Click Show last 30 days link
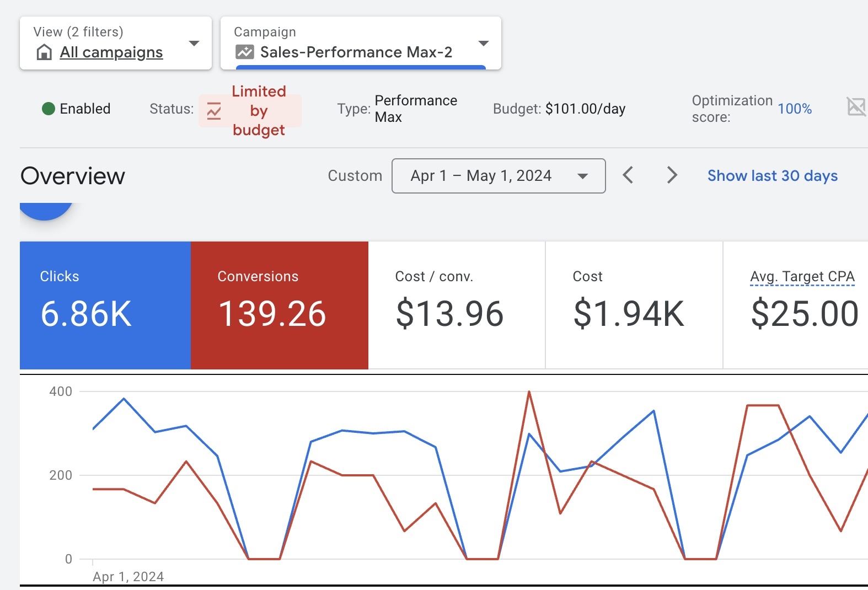This screenshot has width=868, height=590. (x=773, y=176)
